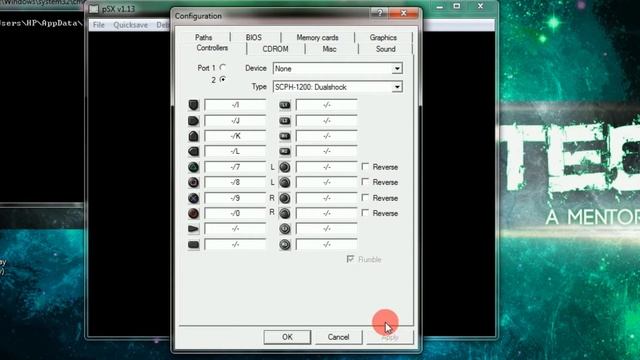
Task: Click the L2 shoulder button icon
Action: 285,121
